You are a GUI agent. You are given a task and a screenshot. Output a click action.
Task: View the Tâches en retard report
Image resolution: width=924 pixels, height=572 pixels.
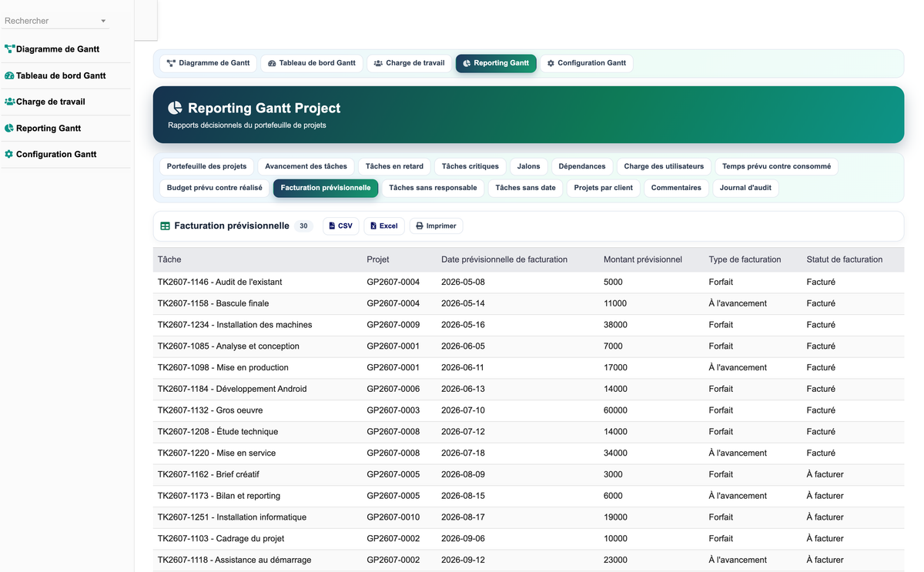pos(394,166)
